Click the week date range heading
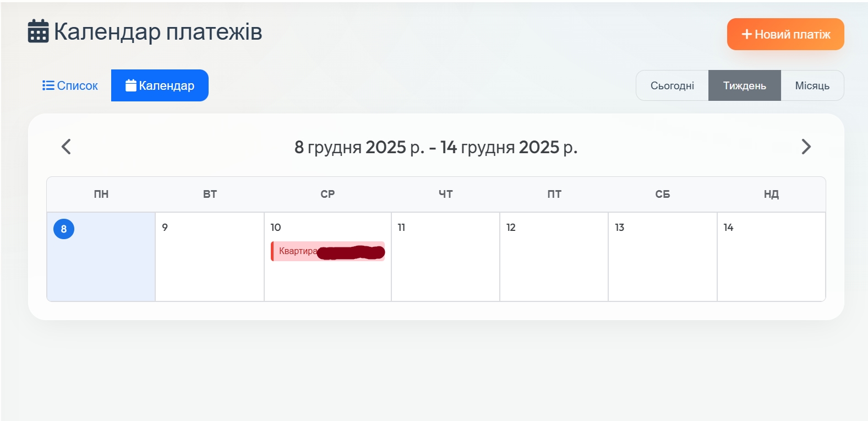This screenshot has height=421, width=868. 436,147
